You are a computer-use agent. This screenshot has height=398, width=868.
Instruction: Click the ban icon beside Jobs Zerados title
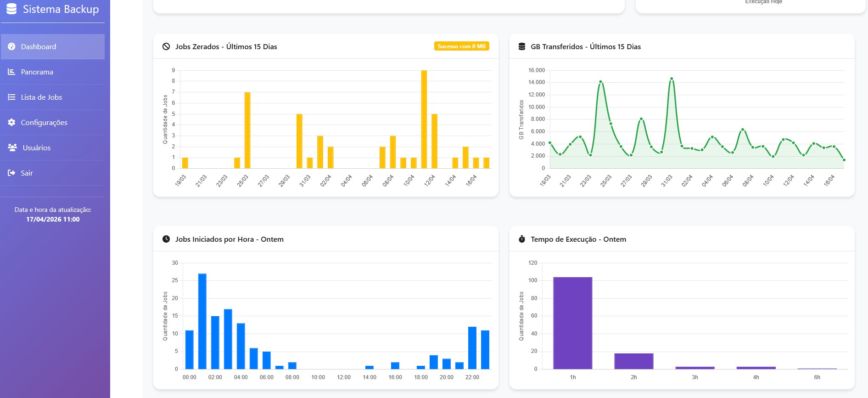click(166, 46)
